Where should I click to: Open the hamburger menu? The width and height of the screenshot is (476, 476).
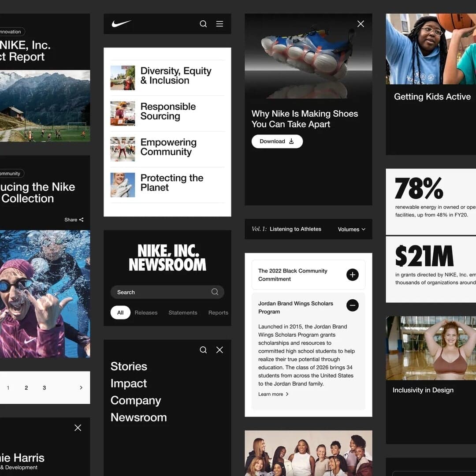click(x=219, y=24)
